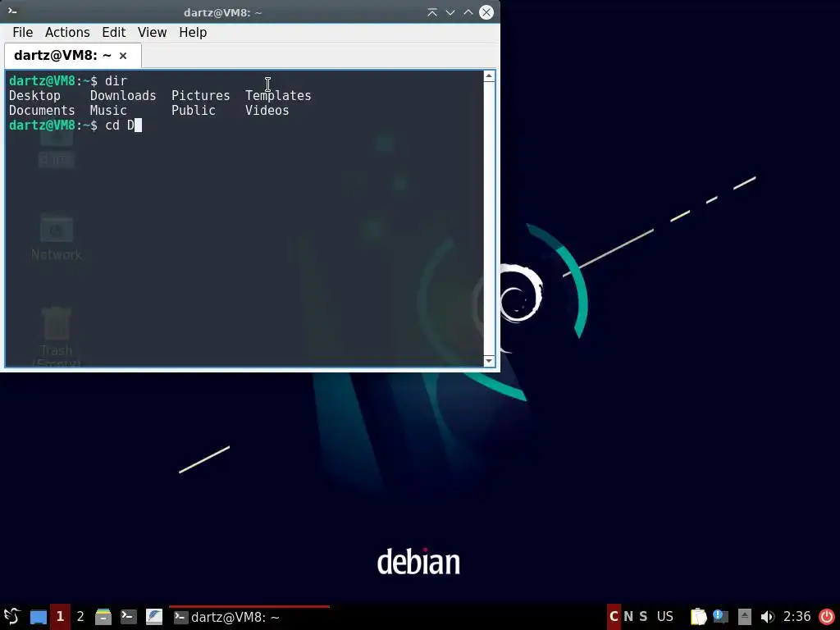Select the dartz@VM8: ~ terminal tab
Viewport: 840px width, 630px height.
click(72, 56)
